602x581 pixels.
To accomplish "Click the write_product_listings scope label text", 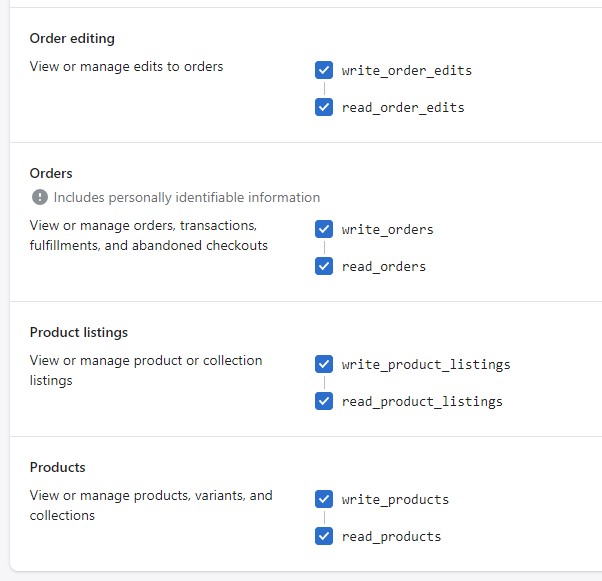I will tap(426, 365).
